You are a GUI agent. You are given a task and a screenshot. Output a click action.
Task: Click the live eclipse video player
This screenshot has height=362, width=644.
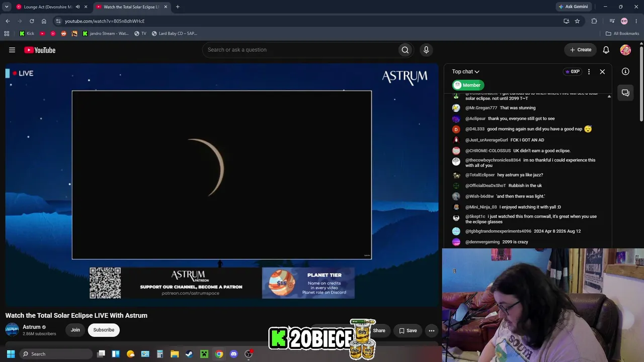pyautogui.click(x=222, y=185)
